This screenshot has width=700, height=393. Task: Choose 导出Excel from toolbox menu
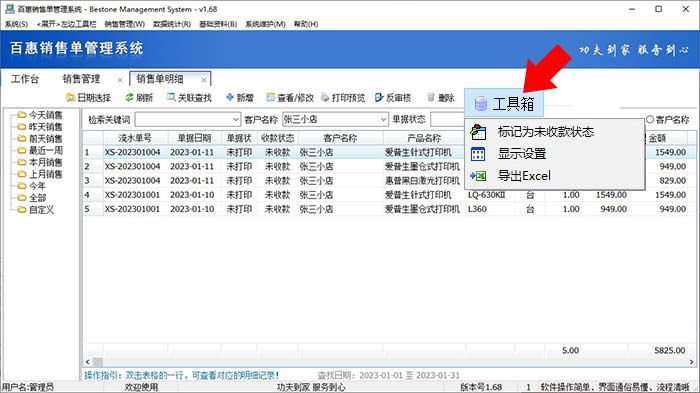click(x=554, y=176)
